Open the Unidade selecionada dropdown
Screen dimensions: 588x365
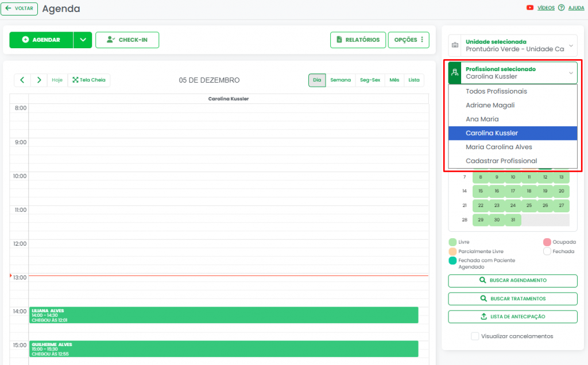513,45
